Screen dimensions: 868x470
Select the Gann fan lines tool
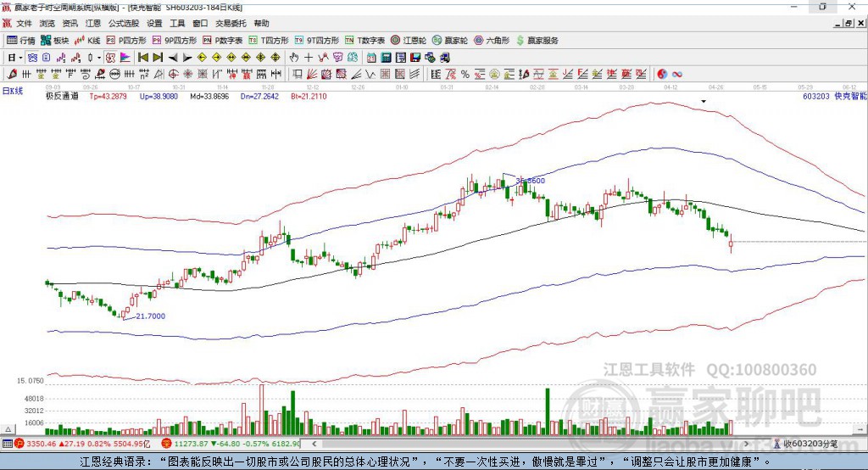coord(312,75)
